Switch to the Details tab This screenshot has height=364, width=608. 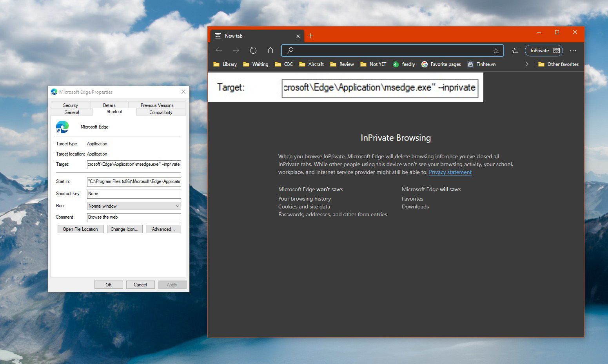109,105
